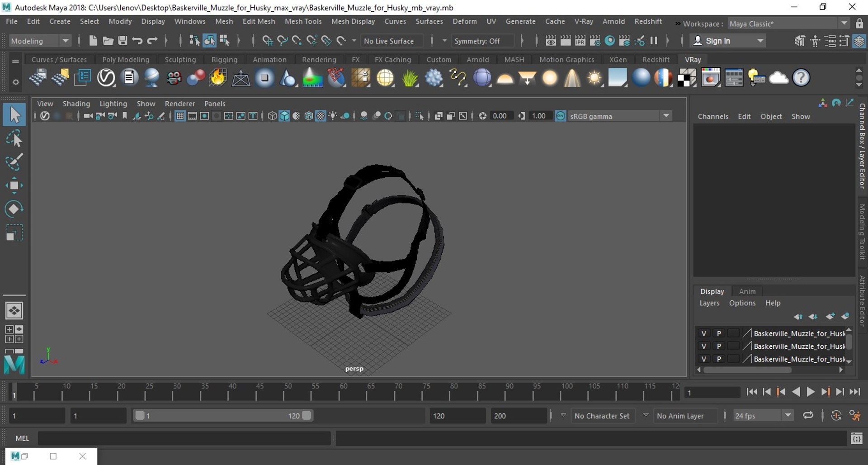This screenshot has width=868, height=465.
Task: Open the Channels menu in Channel Box
Action: [x=713, y=116]
